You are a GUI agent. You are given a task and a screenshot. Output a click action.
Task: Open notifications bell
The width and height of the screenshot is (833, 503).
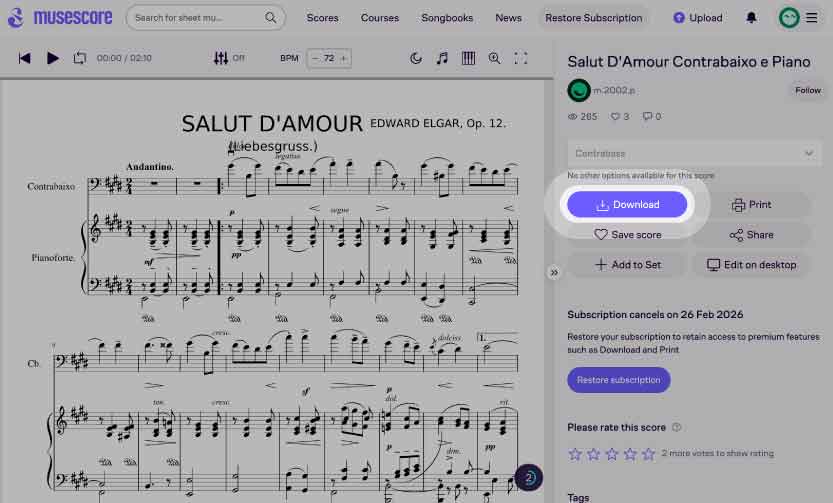(x=752, y=18)
